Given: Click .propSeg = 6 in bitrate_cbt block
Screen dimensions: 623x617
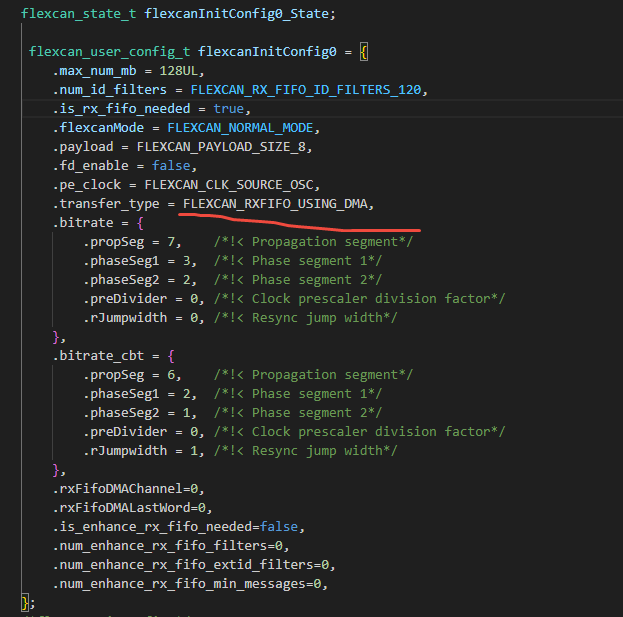Looking at the screenshot, I should (x=132, y=375).
